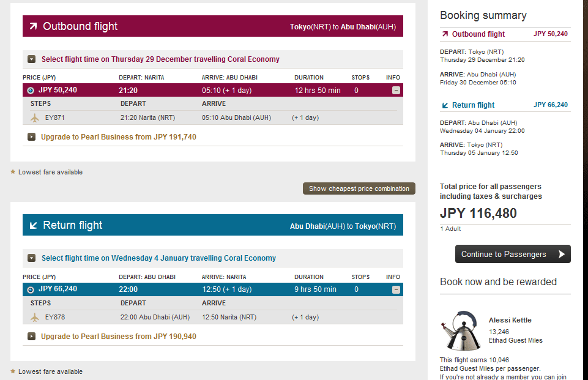This screenshot has width=588, height=380.
Task: Click the EY871 flight number row
Action: [x=213, y=117]
